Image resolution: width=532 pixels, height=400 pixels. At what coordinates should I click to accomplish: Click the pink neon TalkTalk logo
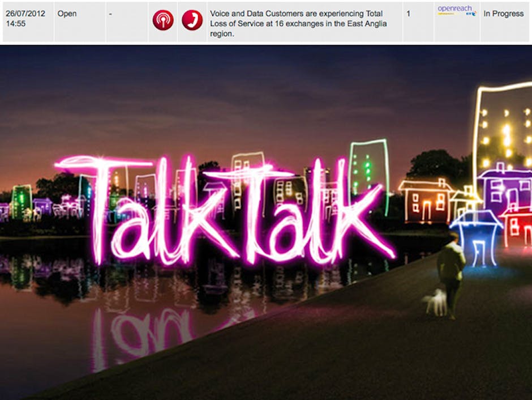coord(226,212)
